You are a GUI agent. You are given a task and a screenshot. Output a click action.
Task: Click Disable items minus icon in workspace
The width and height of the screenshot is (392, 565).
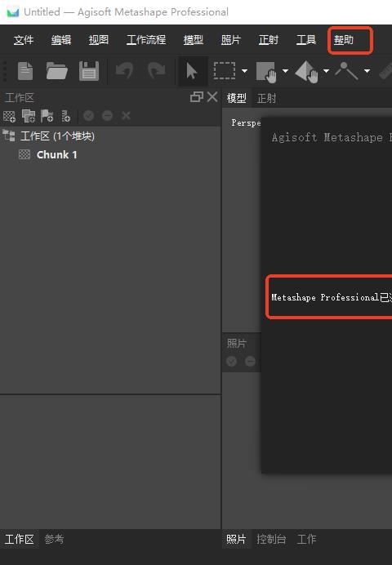[107, 116]
